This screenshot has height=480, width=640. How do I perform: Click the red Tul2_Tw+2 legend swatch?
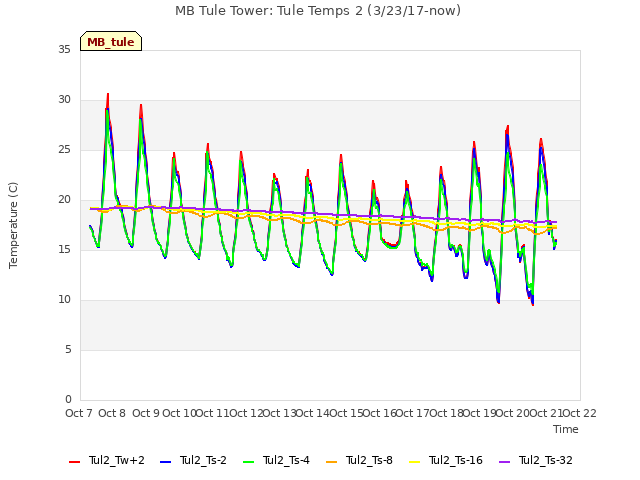click(74, 462)
